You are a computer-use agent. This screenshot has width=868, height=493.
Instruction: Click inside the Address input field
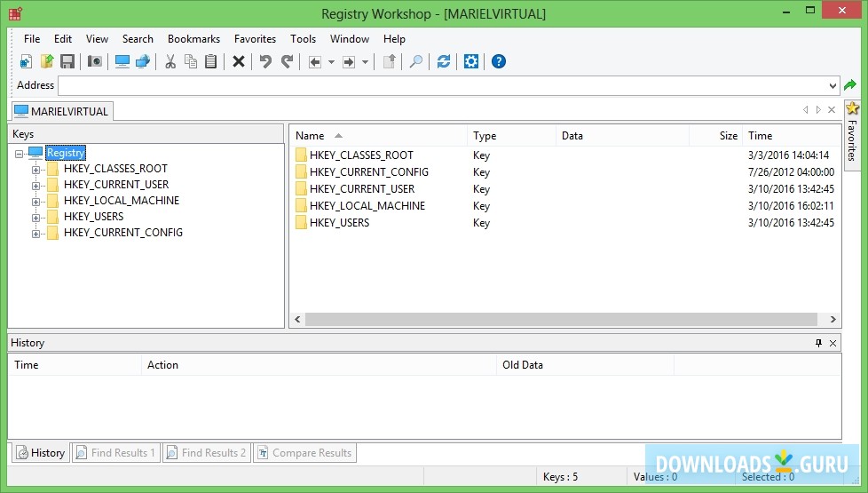pyautogui.click(x=443, y=86)
